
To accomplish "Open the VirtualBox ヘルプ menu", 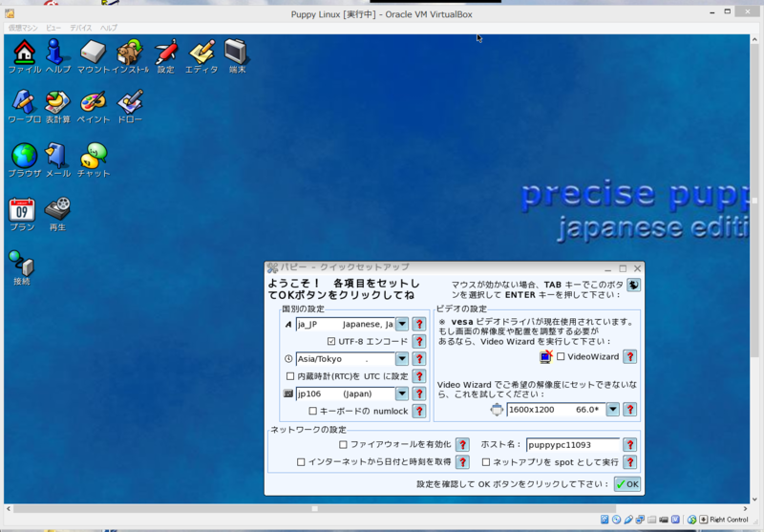I will 109,28.
